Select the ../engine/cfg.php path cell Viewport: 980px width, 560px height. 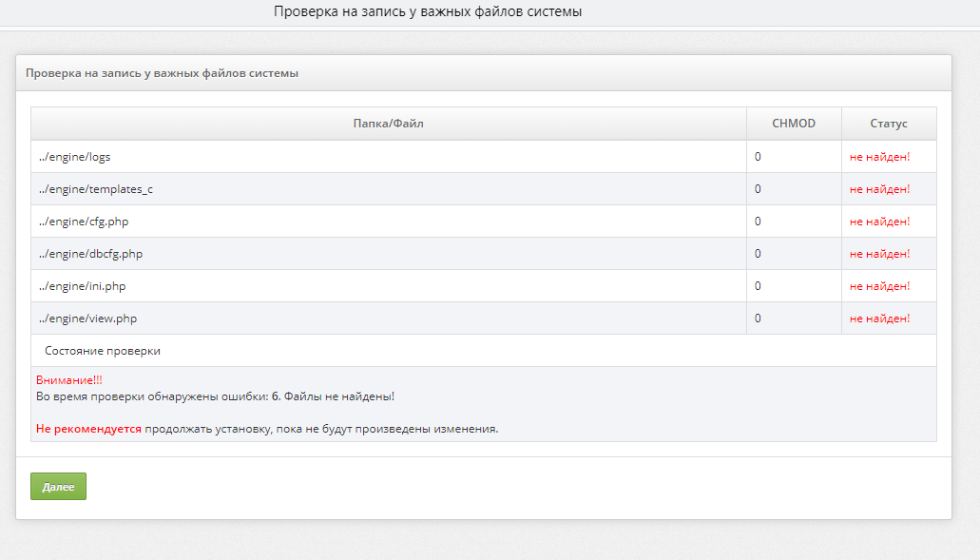point(82,222)
